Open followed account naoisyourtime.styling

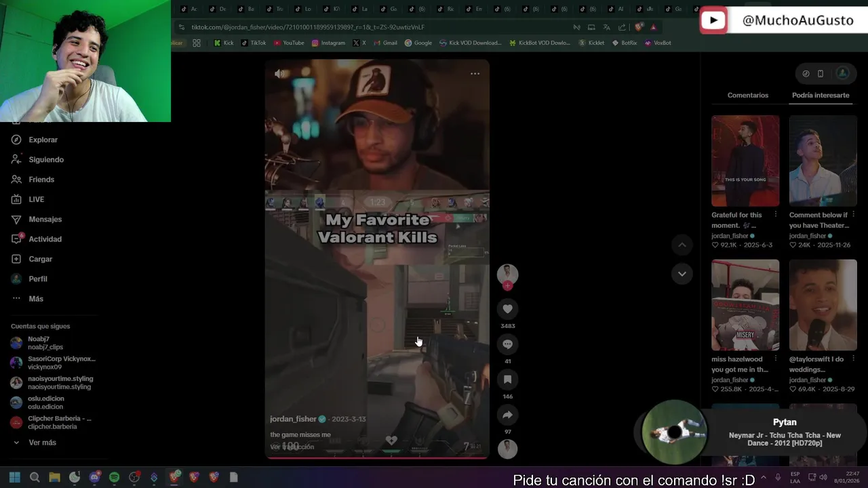pyautogui.click(x=53, y=383)
